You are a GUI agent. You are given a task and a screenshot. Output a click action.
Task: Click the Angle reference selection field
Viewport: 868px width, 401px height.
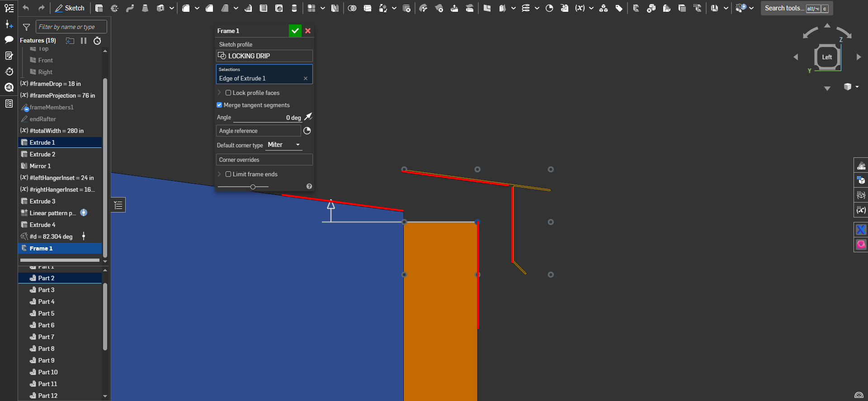pyautogui.click(x=258, y=131)
